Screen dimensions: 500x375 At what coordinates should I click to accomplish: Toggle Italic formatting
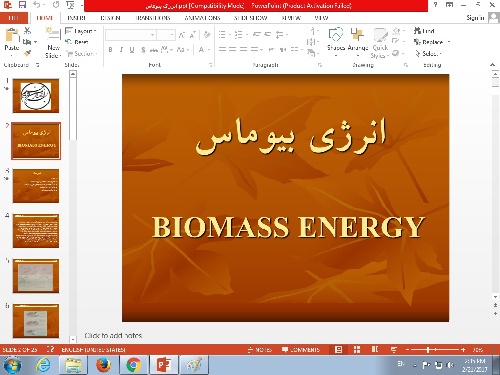click(121, 50)
